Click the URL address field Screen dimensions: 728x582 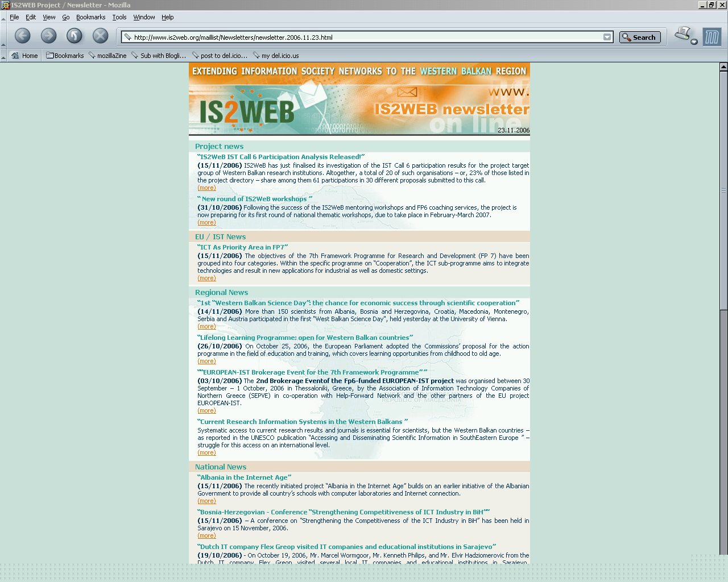point(367,38)
